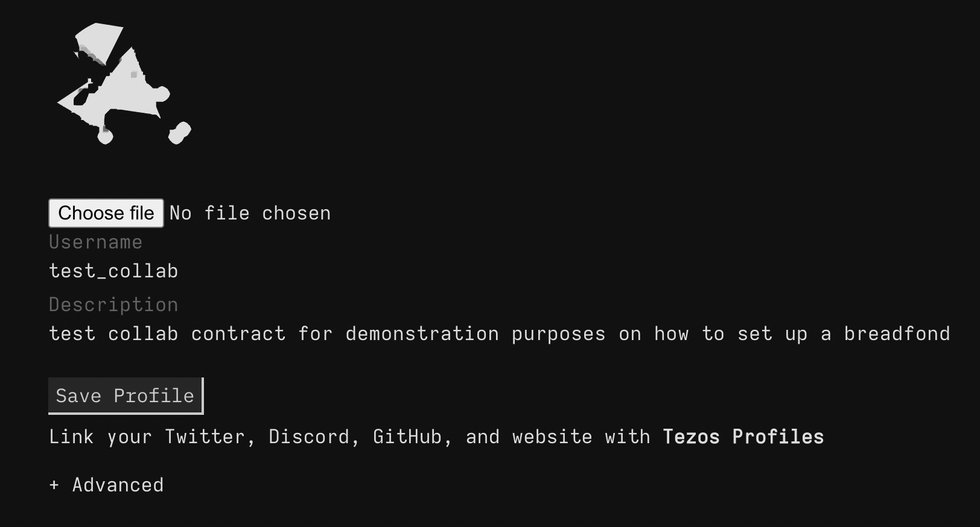
Task: Place the cursor after 'test_collab' in the username
Action: tap(180, 271)
